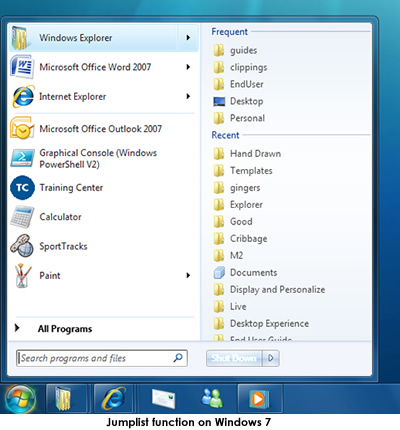Image resolution: width=400 pixels, height=430 pixels.
Task: Select Calculator entry
Action: click(x=103, y=217)
